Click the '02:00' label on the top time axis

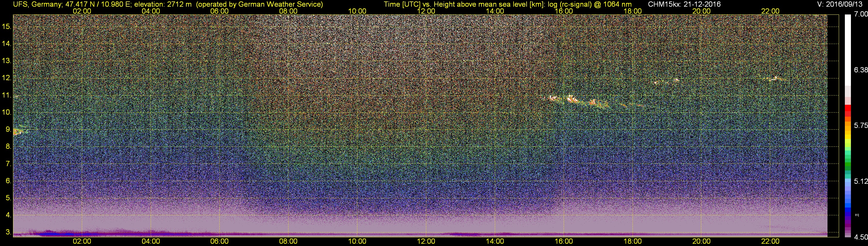82,11
